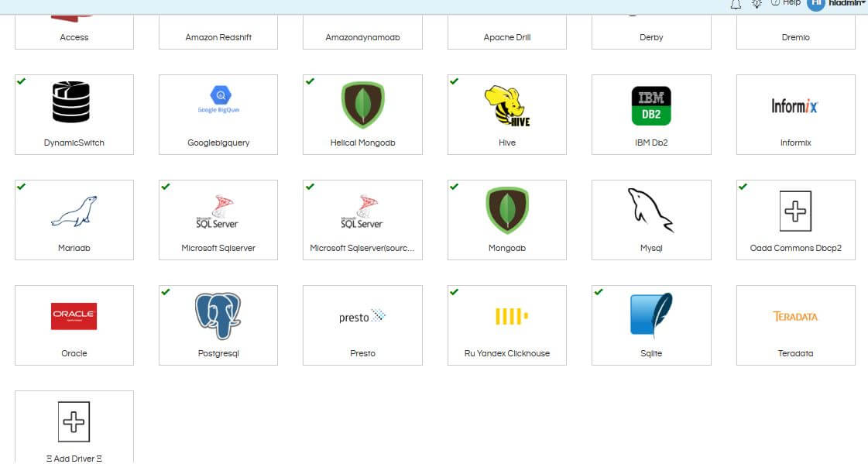The height and width of the screenshot is (464, 868).
Task: Select the Ru Yandex Clickhouse bars logo
Action: [x=512, y=316]
